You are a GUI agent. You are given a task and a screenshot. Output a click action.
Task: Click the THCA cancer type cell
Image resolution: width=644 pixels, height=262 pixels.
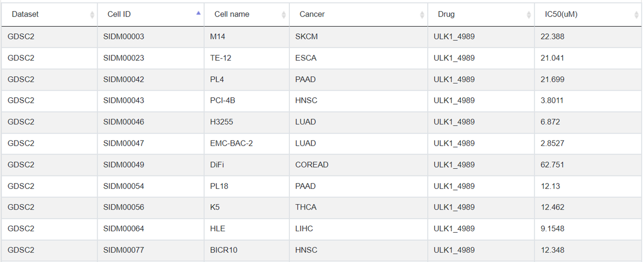tap(306, 208)
